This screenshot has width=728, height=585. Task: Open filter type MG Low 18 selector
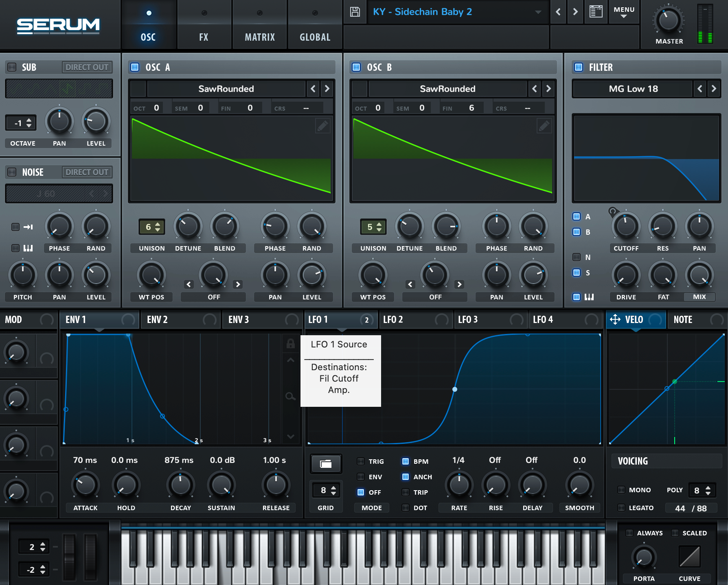pos(633,89)
